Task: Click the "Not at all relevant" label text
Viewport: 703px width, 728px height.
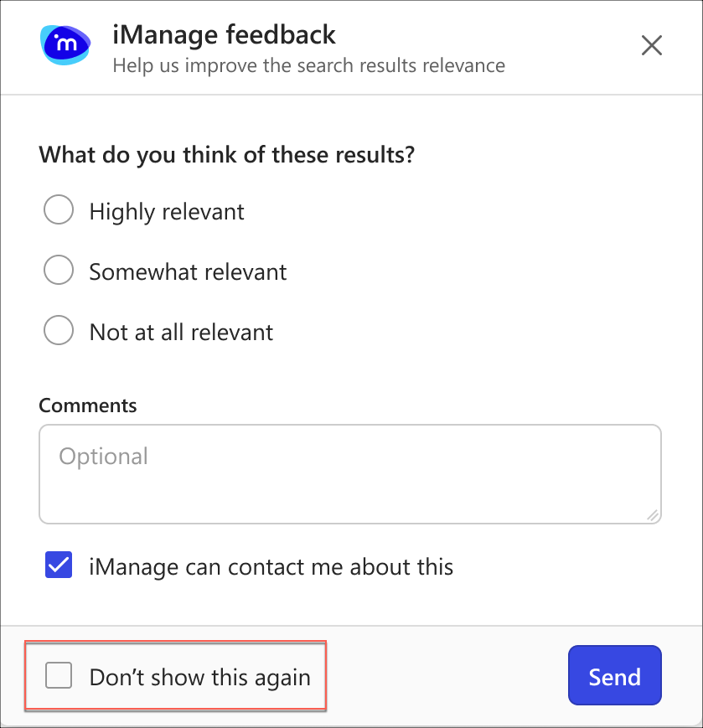Action: coord(181,332)
